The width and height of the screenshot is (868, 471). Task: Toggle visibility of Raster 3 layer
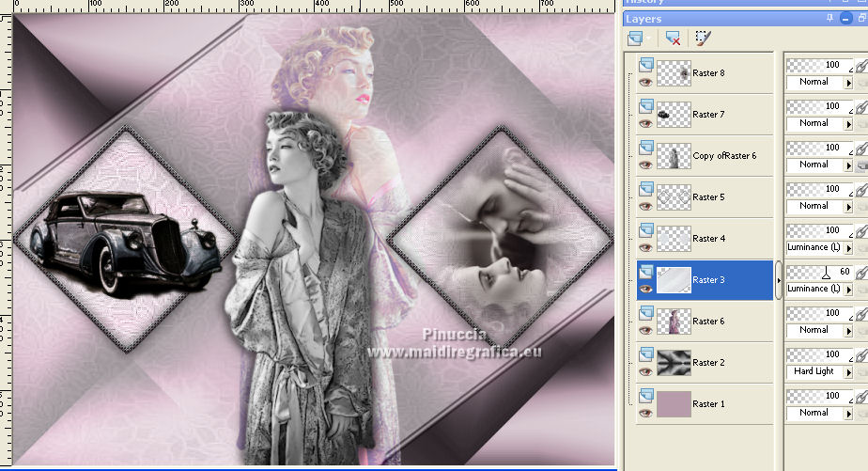pos(645,290)
